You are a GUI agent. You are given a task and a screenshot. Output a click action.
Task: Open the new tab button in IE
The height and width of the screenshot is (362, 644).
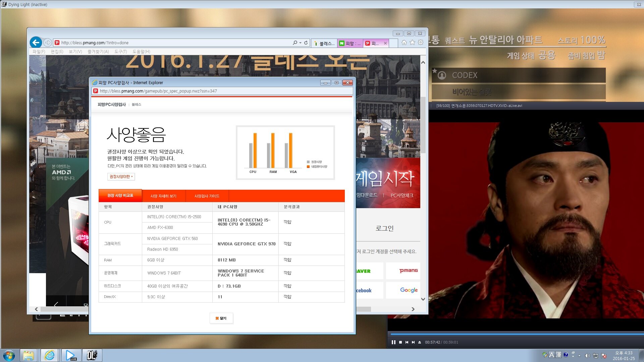coord(394,43)
